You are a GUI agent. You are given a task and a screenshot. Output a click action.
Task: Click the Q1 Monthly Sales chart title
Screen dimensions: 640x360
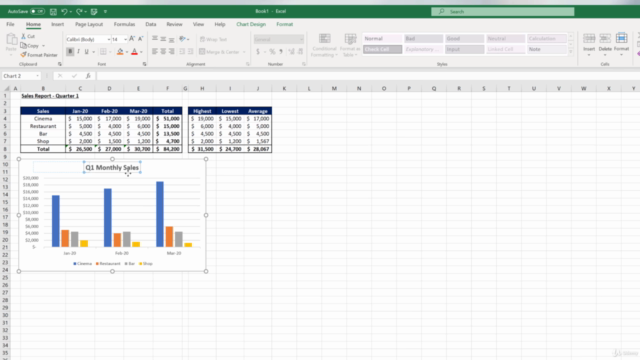(112, 167)
